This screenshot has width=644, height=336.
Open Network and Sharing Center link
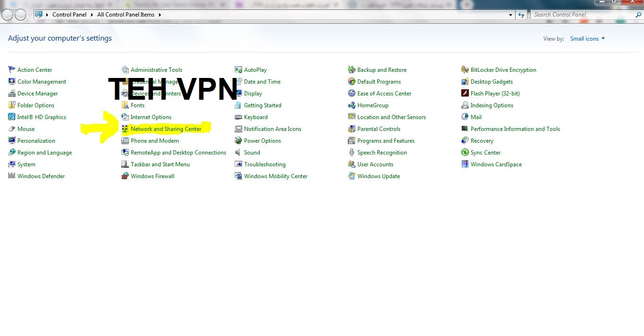[x=166, y=129]
